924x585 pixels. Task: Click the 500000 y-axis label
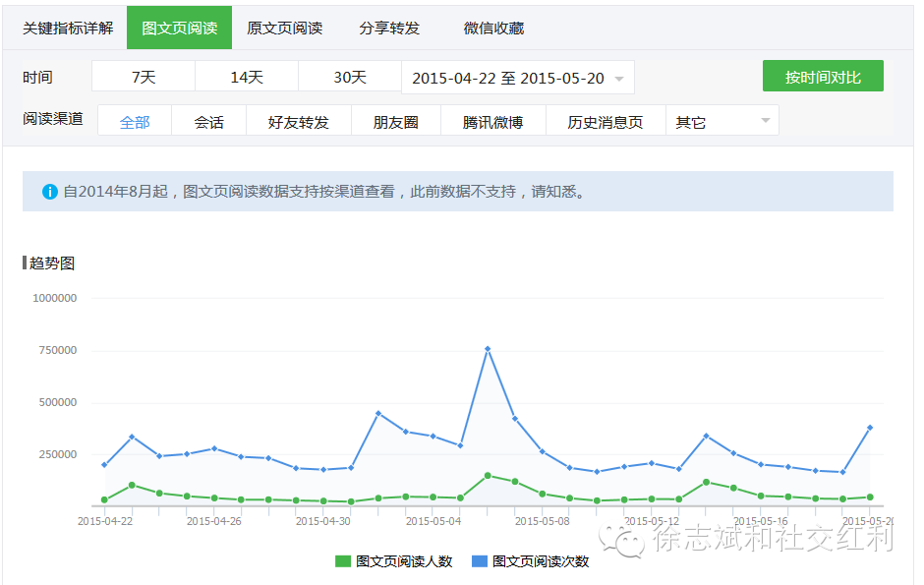point(58,402)
